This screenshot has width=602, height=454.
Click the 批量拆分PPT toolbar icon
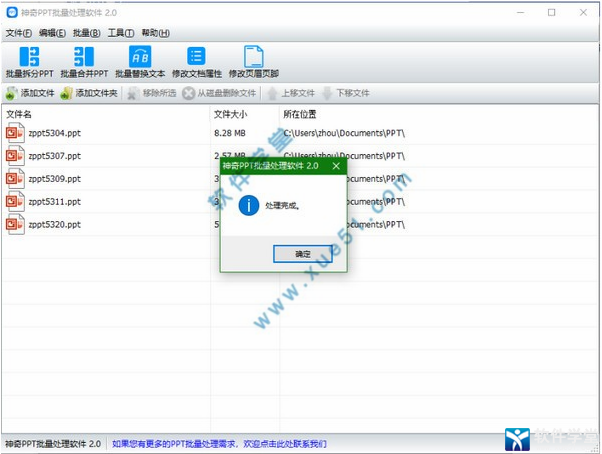click(29, 60)
